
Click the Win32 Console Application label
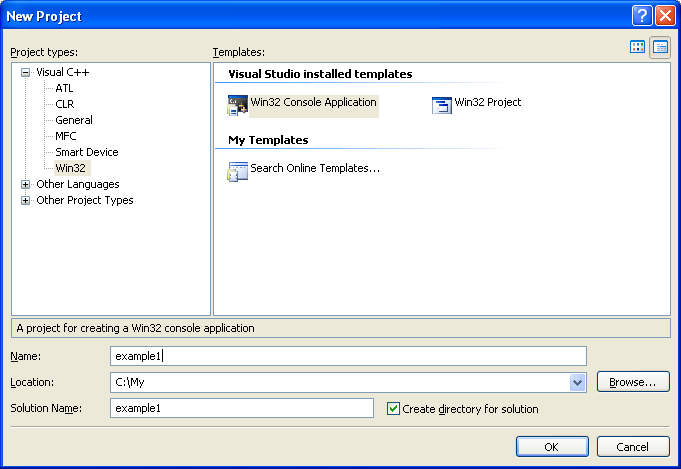pyautogui.click(x=314, y=102)
